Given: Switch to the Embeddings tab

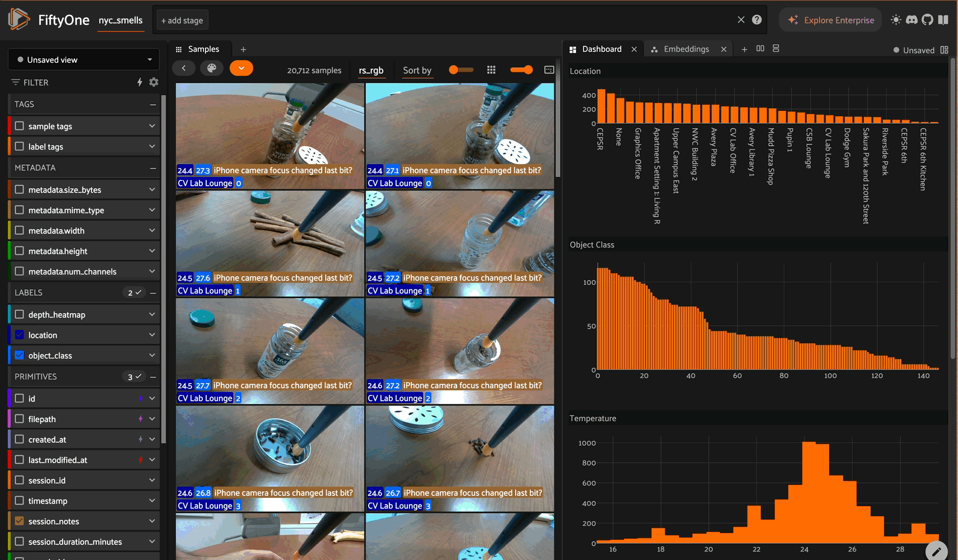Looking at the screenshot, I should click(686, 49).
